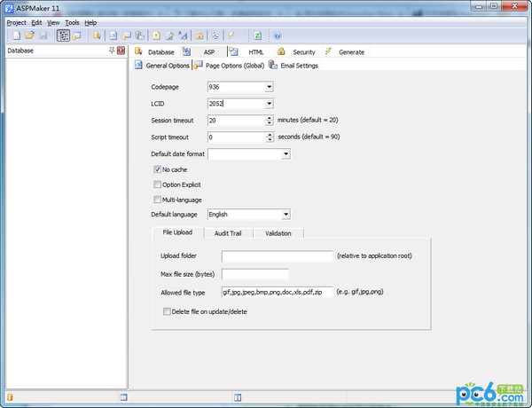Select the File Upload tab
The image size is (532, 408).
[177, 232]
